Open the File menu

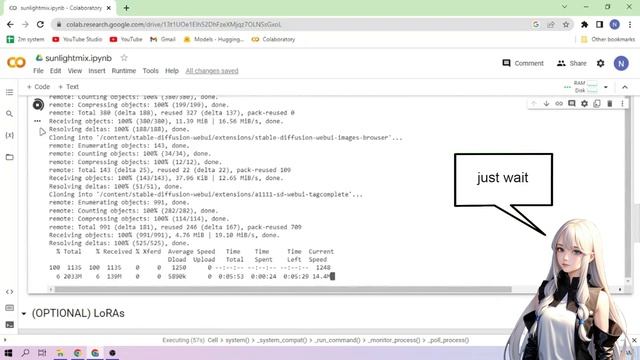pyautogui.click(x=38, y=71)
